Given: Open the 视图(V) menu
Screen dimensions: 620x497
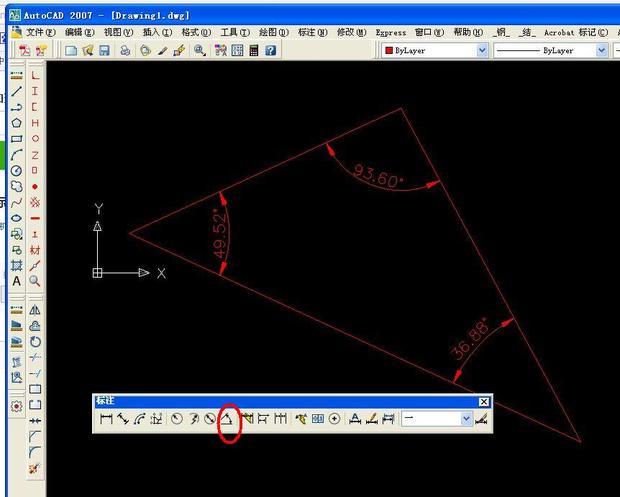Looking at the screenshot, I should (118, 32).
